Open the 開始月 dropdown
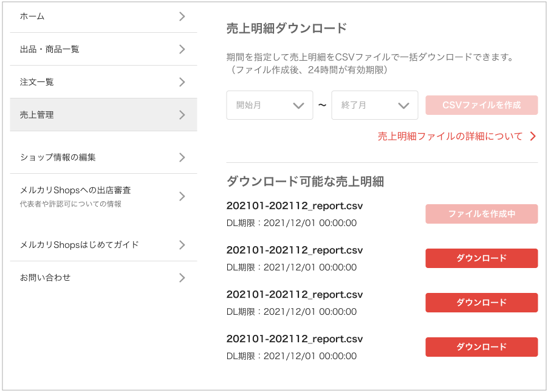This screenshot has height=392, width=548. pyautogui.click(x=270, y=105)
